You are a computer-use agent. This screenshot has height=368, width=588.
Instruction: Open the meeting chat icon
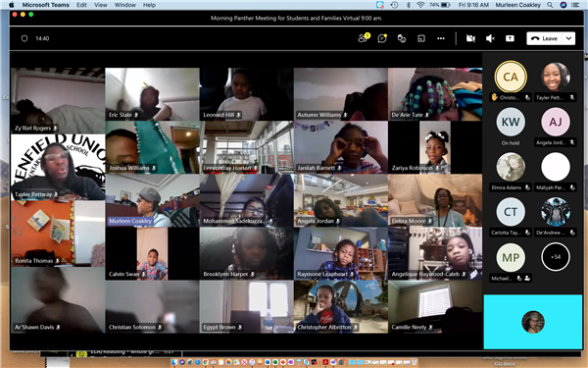382,38
